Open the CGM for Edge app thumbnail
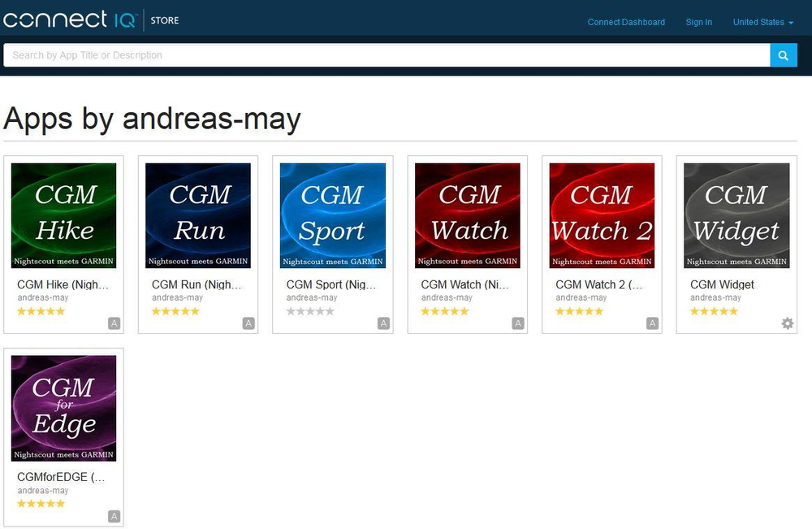 (63, 408)
